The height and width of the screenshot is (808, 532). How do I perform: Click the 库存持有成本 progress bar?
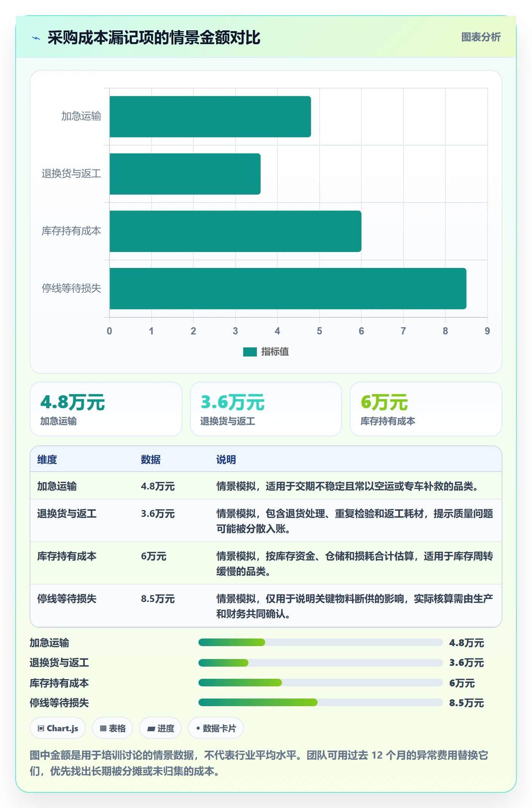[321, 683]
